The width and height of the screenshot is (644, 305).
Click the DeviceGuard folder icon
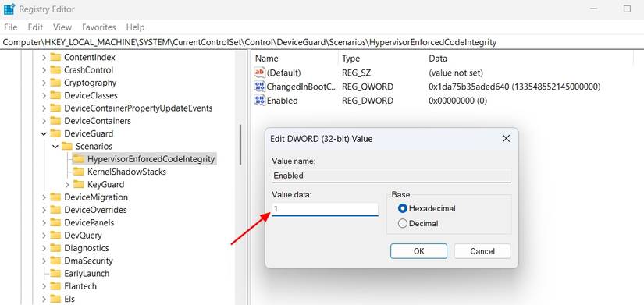tap(55, 134)
